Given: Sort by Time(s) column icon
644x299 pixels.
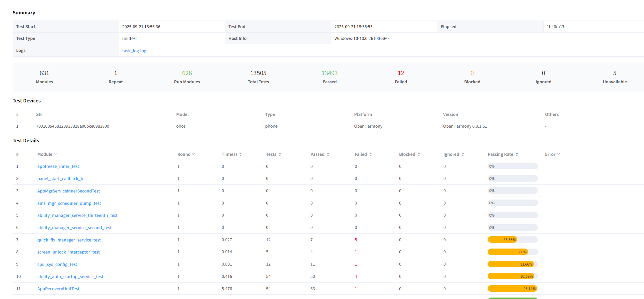Looking at the screenshot, I should pos(241,154).
